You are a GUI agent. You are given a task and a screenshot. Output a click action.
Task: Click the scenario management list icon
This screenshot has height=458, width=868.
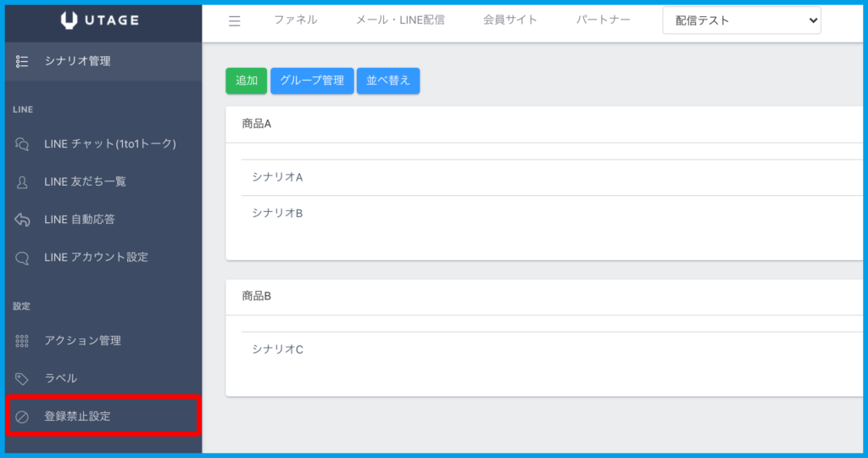23,61
